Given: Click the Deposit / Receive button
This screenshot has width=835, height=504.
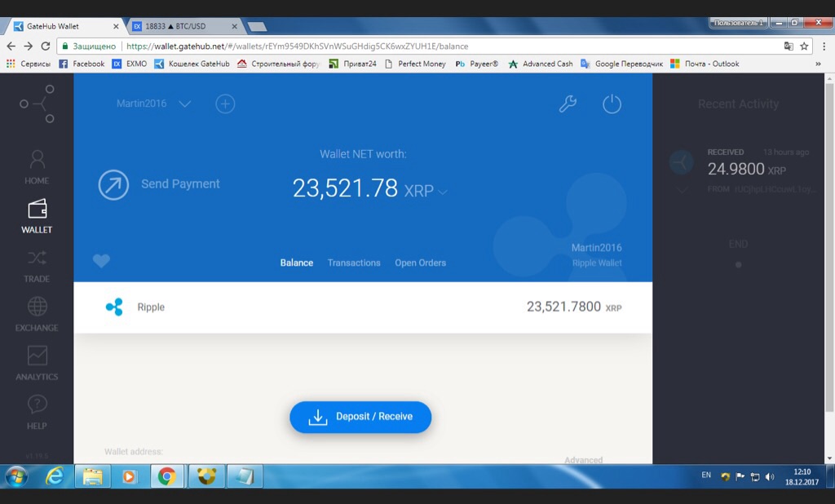Looking at the screenshot, I should point(360,417).
